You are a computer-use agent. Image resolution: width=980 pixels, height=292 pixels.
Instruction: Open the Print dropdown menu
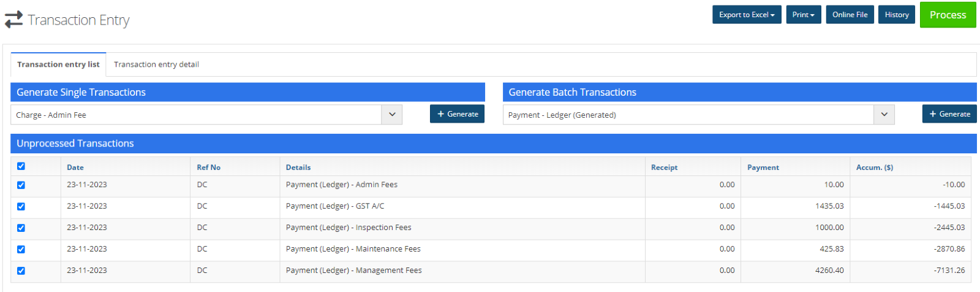click(x=804, y=15)
